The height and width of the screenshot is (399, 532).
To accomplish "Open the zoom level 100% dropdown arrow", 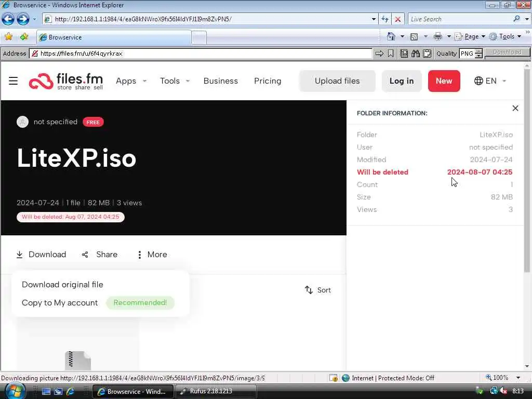I will click(x=518, y=378).
